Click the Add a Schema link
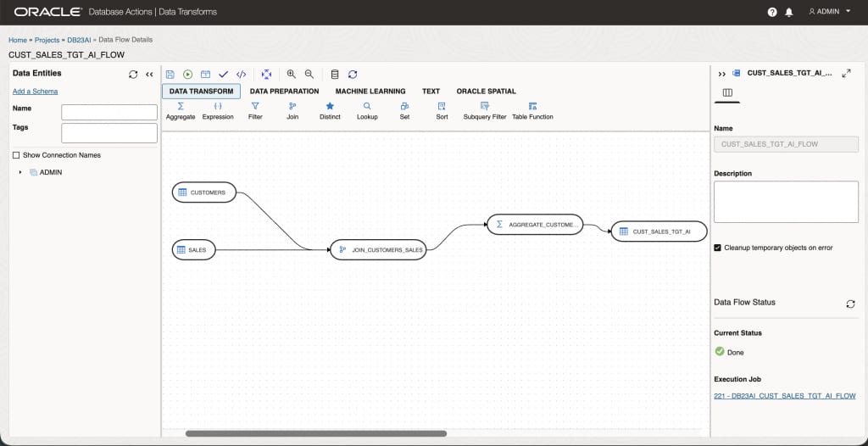 click(35, 92)
